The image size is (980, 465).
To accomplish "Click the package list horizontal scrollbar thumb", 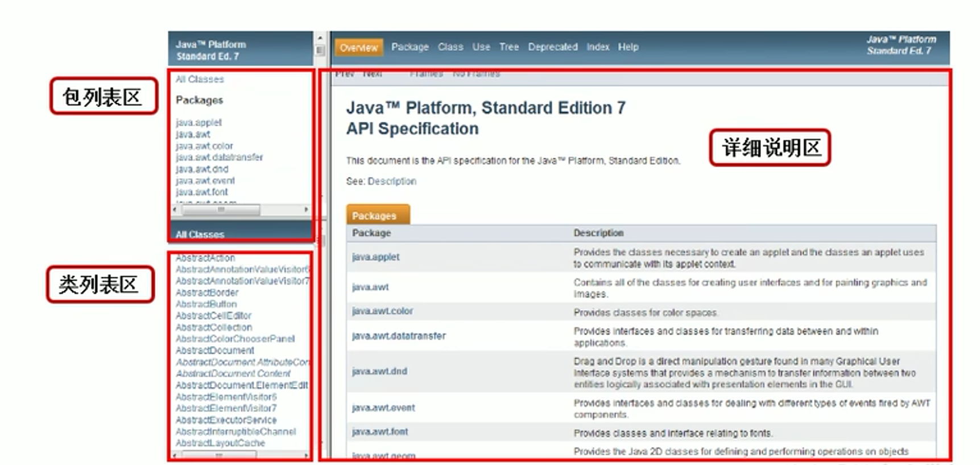I will point(221,209).
